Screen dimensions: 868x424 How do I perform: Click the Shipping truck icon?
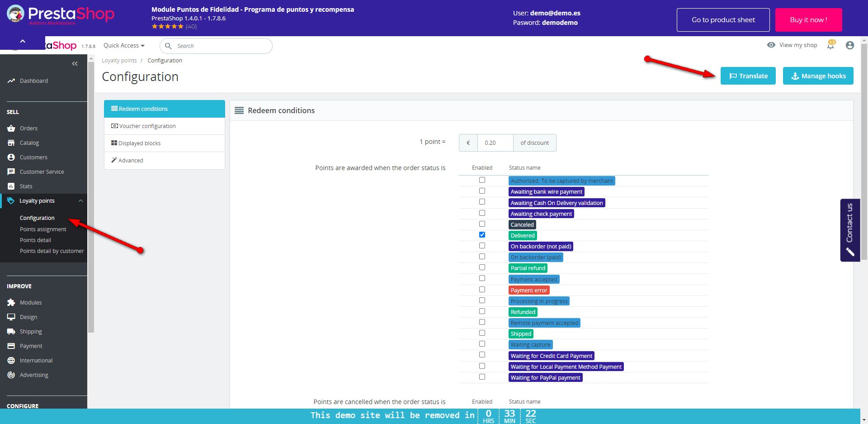(x=11, y=332)
